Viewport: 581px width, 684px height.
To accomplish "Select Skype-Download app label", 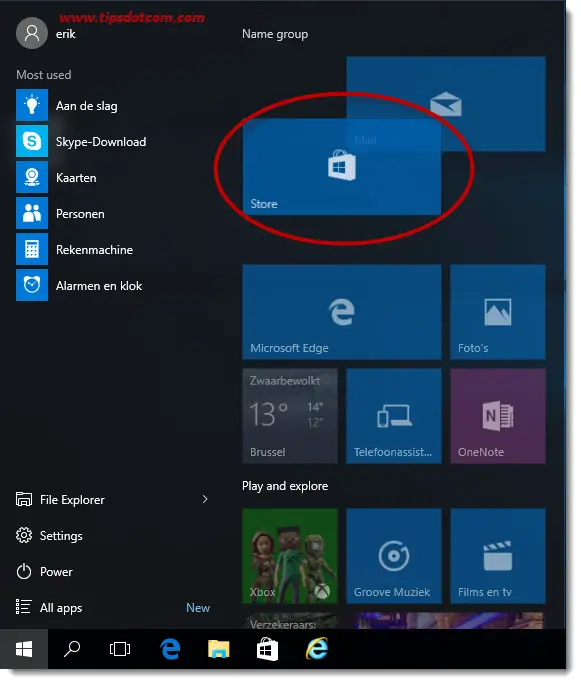I will point(101,142).
